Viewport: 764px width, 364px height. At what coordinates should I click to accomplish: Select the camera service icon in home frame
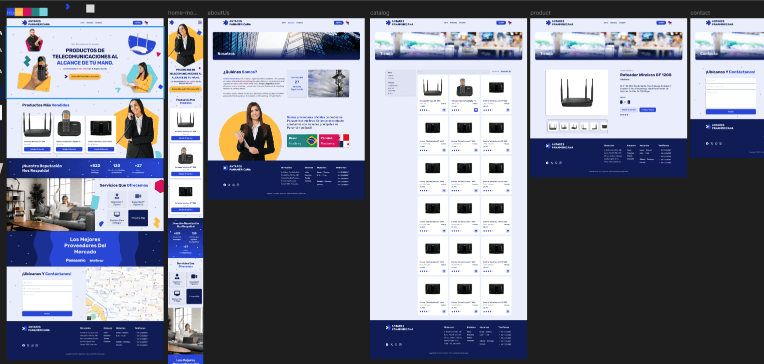click(x=137, y=196)
